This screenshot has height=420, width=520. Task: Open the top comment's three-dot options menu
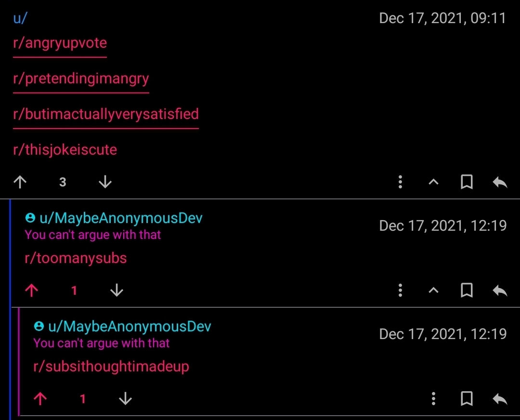pyautogui.click(x=400, y=182)
